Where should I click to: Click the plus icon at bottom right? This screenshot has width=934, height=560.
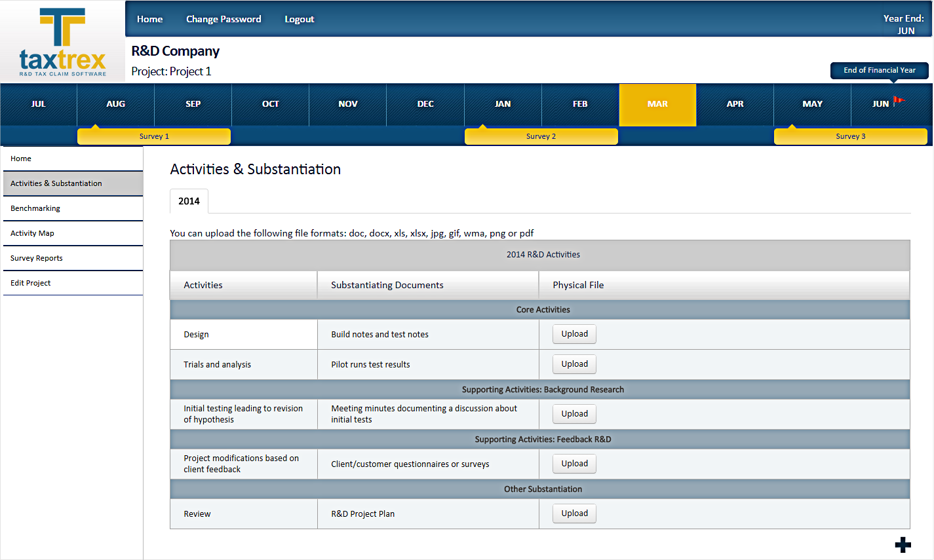coord(903,545)
